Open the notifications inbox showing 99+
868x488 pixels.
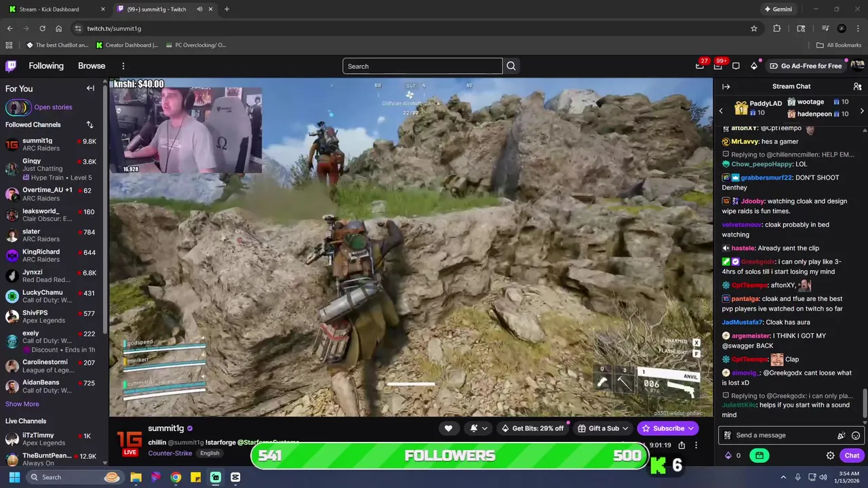point(718,66)
